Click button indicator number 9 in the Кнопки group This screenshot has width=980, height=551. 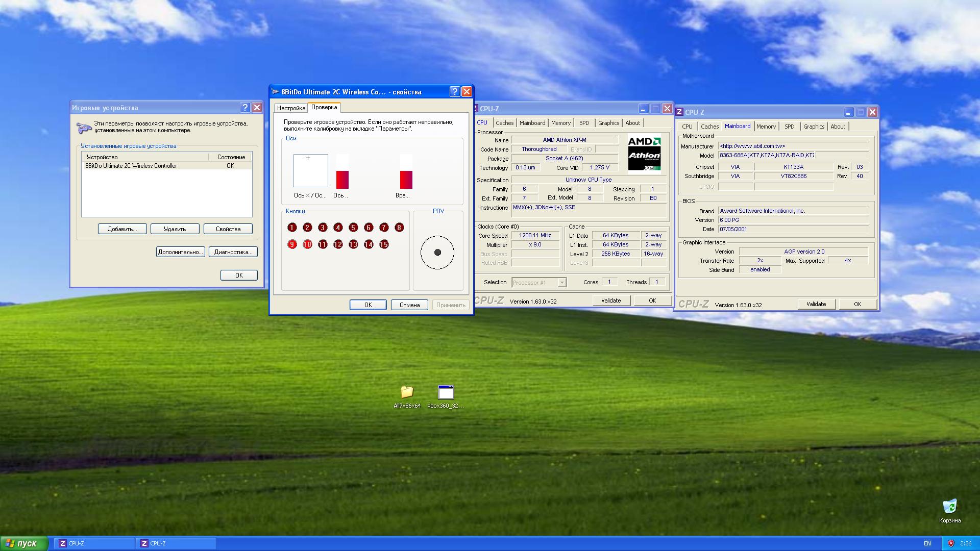(x=292, y=244)
